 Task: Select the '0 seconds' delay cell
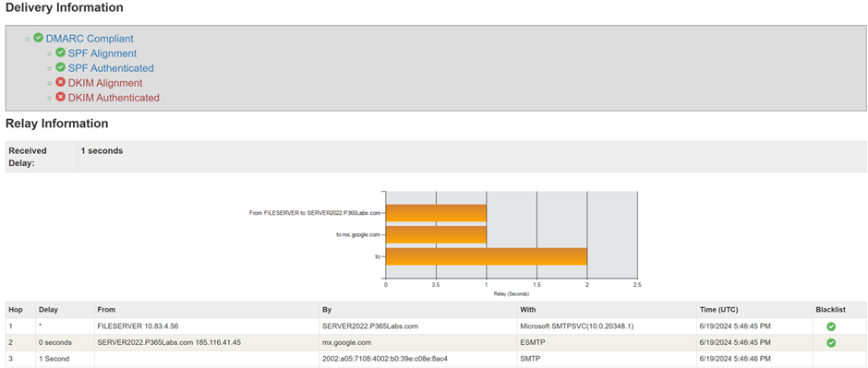[x=64, y=342]
